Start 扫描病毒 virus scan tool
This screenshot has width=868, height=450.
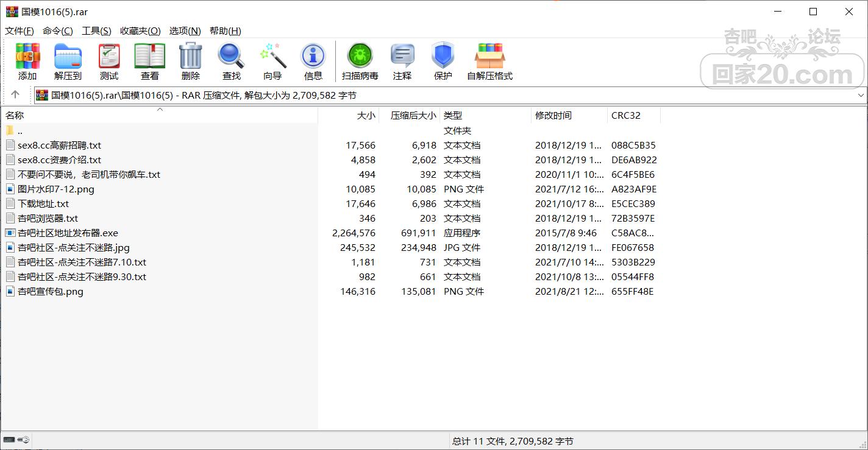(360, 62)
